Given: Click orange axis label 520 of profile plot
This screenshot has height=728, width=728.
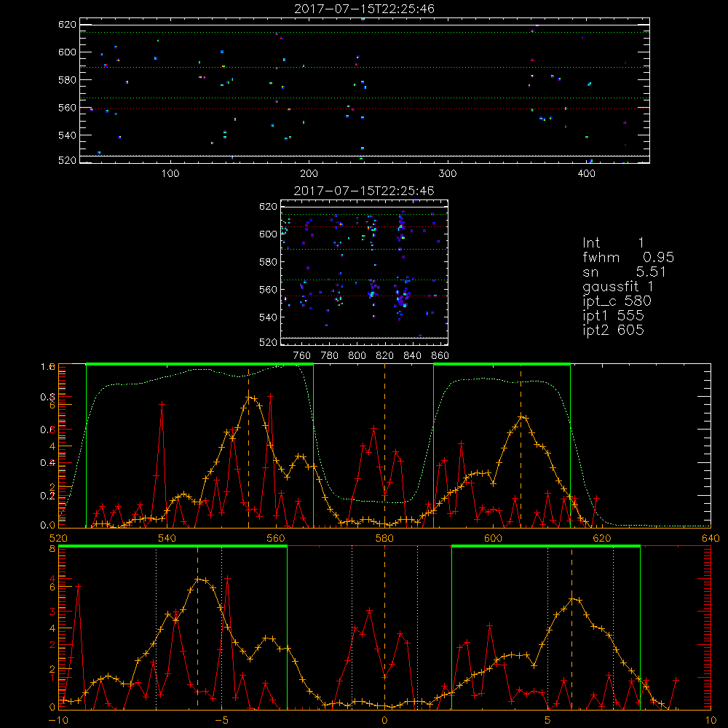Looking at the screenshot, I should (58, 539).
